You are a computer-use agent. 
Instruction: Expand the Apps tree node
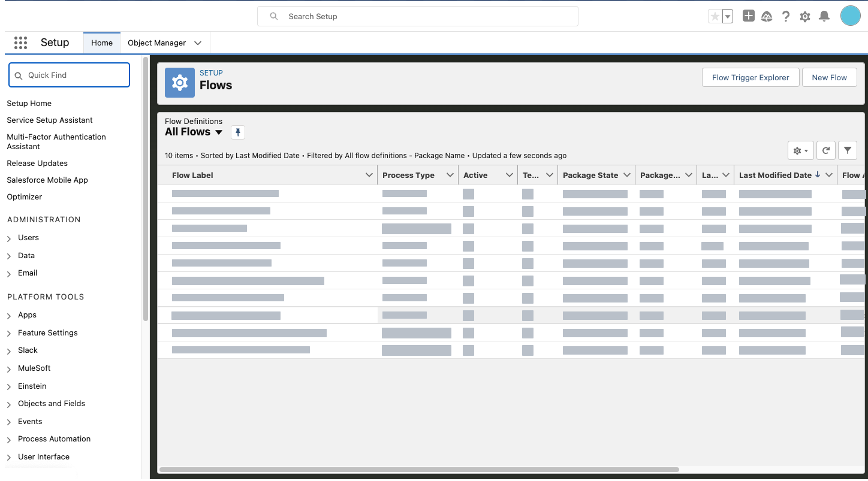pos(9,316)
